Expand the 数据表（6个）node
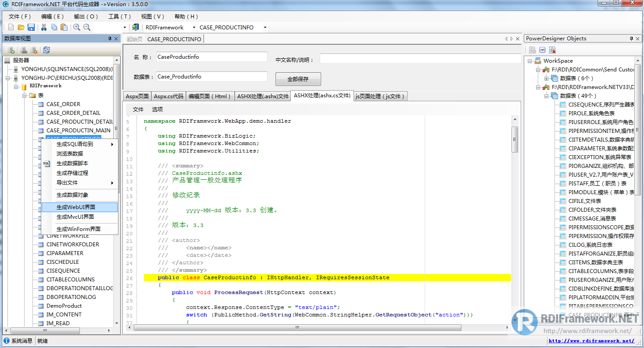Image resolution: width=644 pixels, height=348 pixels. coord(547,78)
